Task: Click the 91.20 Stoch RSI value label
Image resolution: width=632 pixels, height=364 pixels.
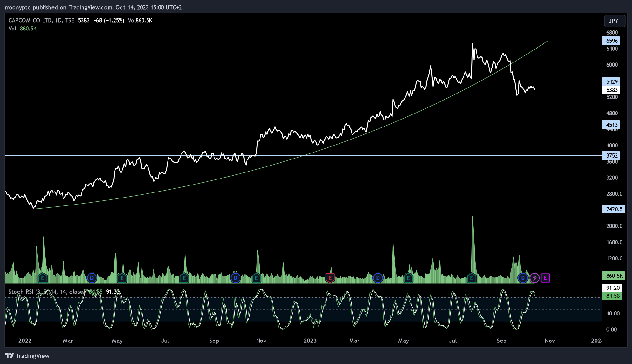Action: 612,288
